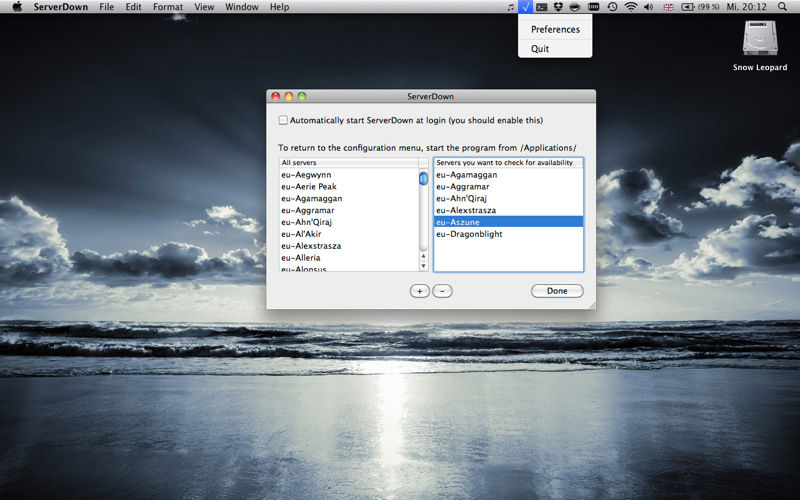Image resolution: width=800 pixels, height=500 pixels.
Task: Open the Help menu
Action: (280, 7)
